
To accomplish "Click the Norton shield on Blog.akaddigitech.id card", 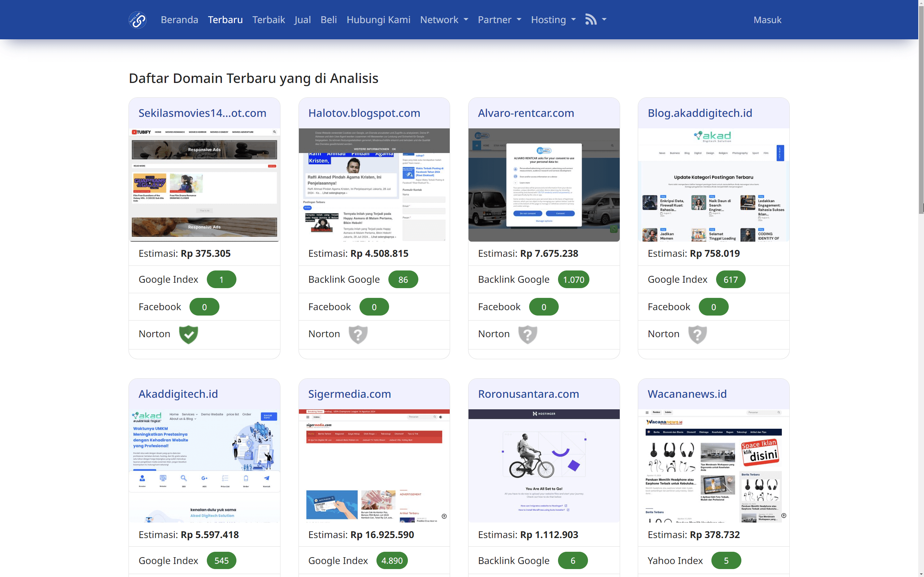I will click(x=698, y=334).
